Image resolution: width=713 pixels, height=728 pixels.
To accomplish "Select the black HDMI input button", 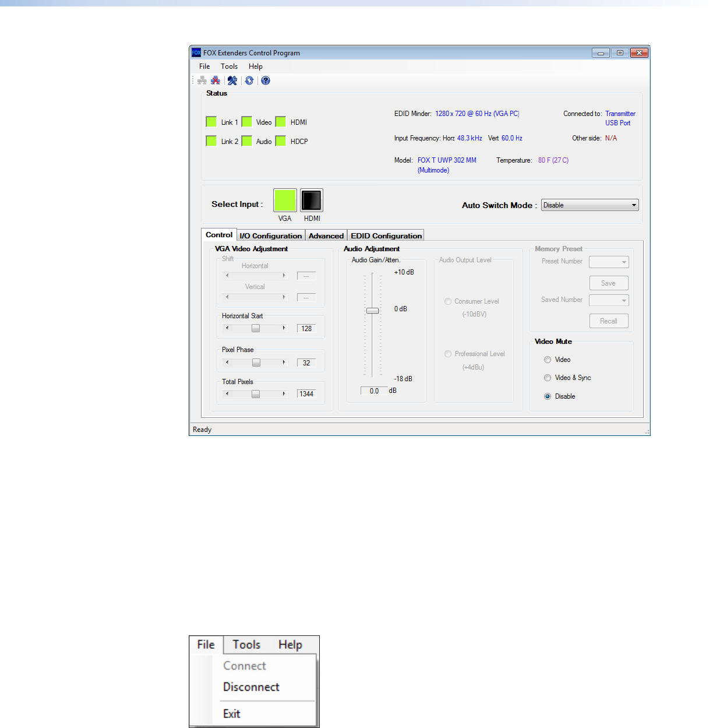I will 312,201.
